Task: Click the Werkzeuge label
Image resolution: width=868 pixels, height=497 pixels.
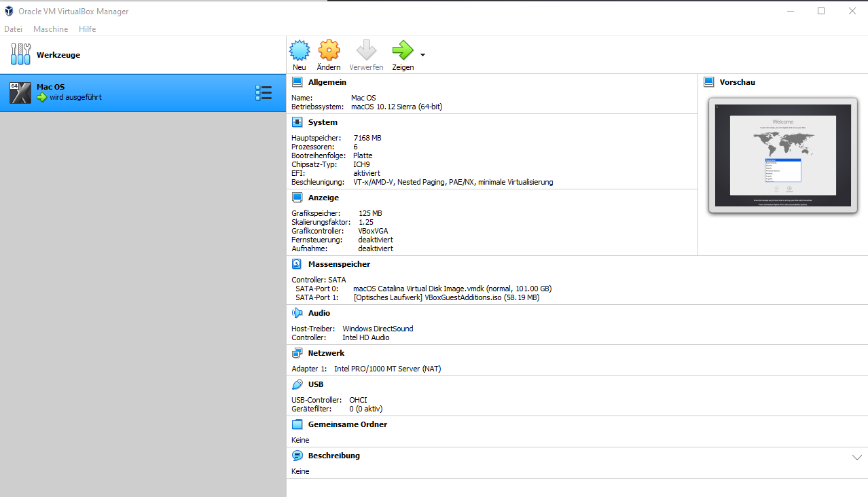Action: click(x=58, y=55)
